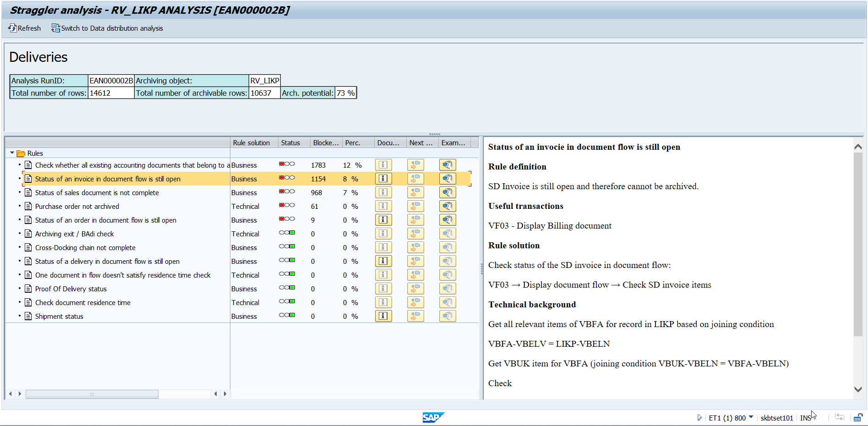Open documentation for accounting documents rule
This screenshot has height=426, width=868.
click(383, 165)
